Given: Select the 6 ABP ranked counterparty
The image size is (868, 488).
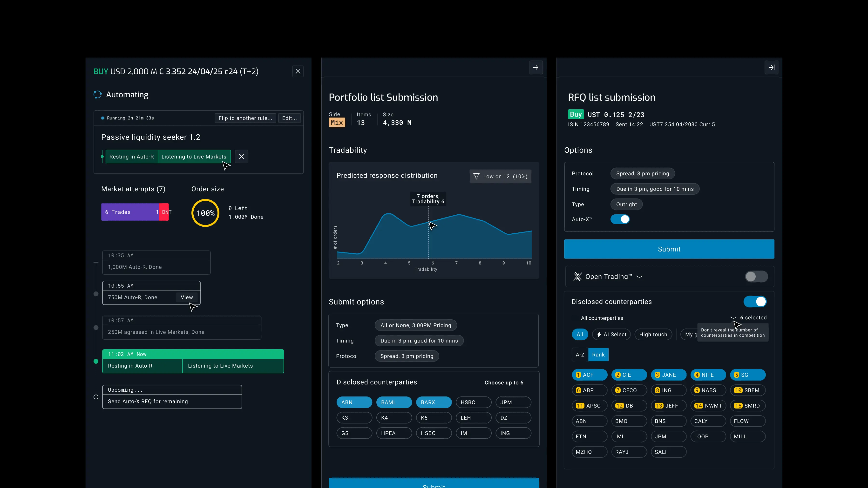Looking at the screenshot, I should [589, 390].
